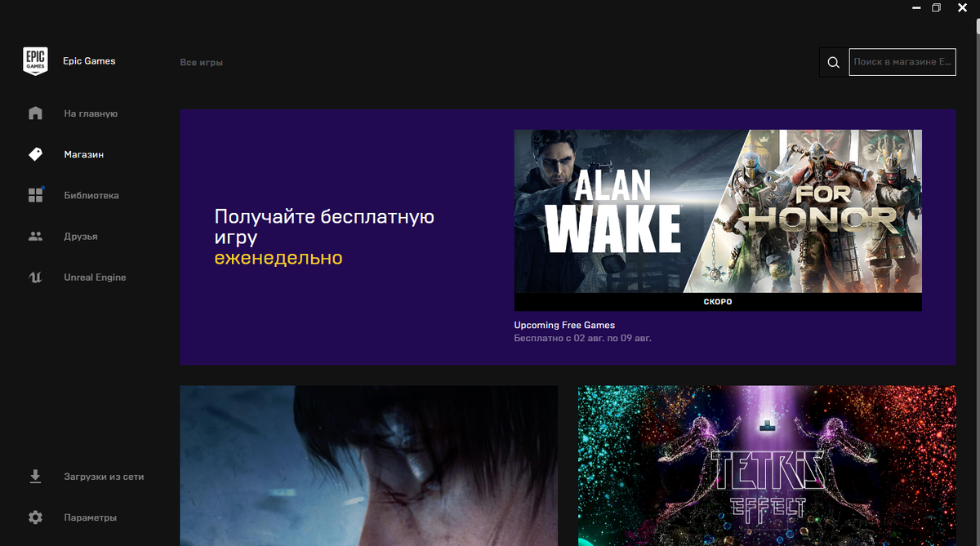Open the Tetris Effect game card
This screenshot has width=980, height=546.
(767, 466)
